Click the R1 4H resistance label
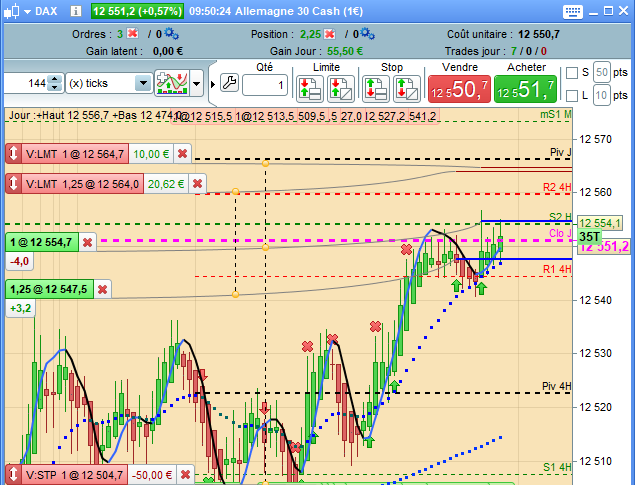Screen dimensions: 635x485 pyautogui.click(x=557, y=269)
